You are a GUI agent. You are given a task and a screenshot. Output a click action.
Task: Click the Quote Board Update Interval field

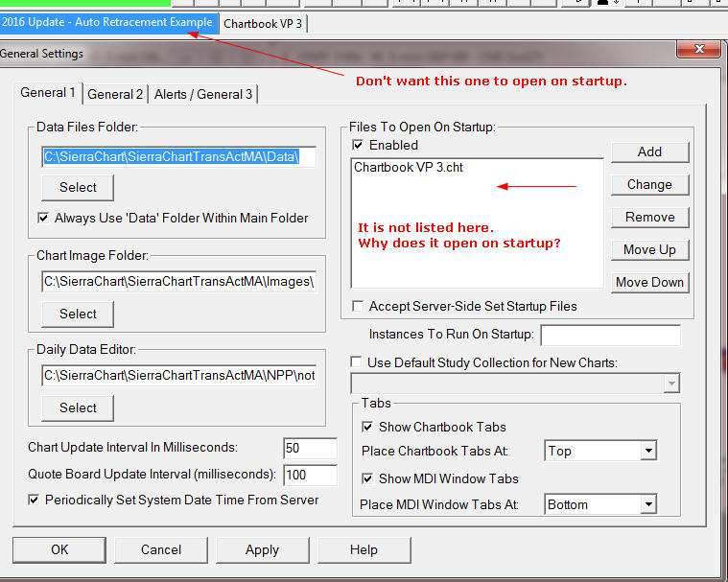click(x=310, y=475)
